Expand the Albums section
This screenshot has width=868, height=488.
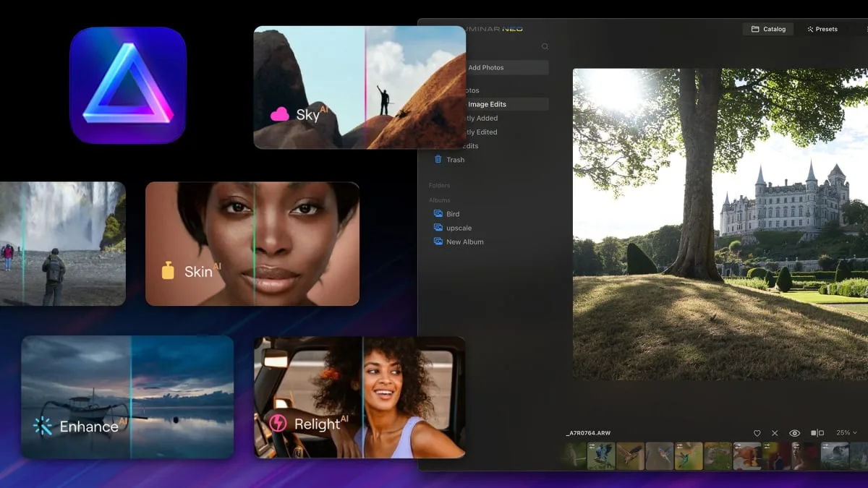click(438, 200)
